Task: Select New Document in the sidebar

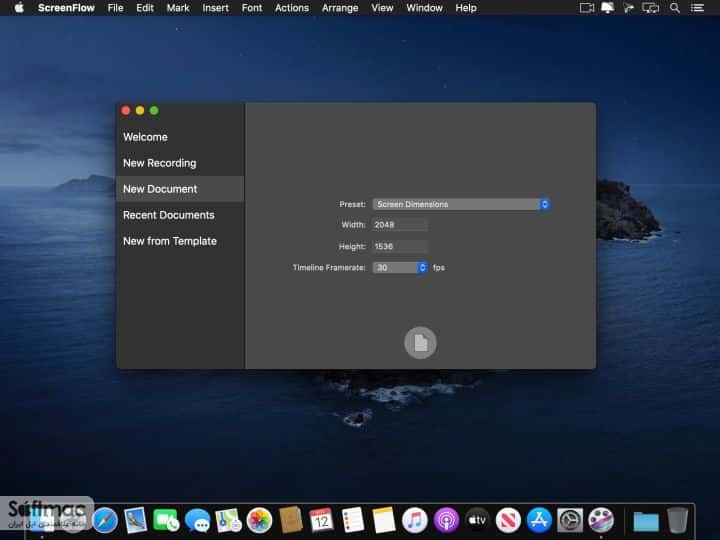Action: [x=180, y=189]
